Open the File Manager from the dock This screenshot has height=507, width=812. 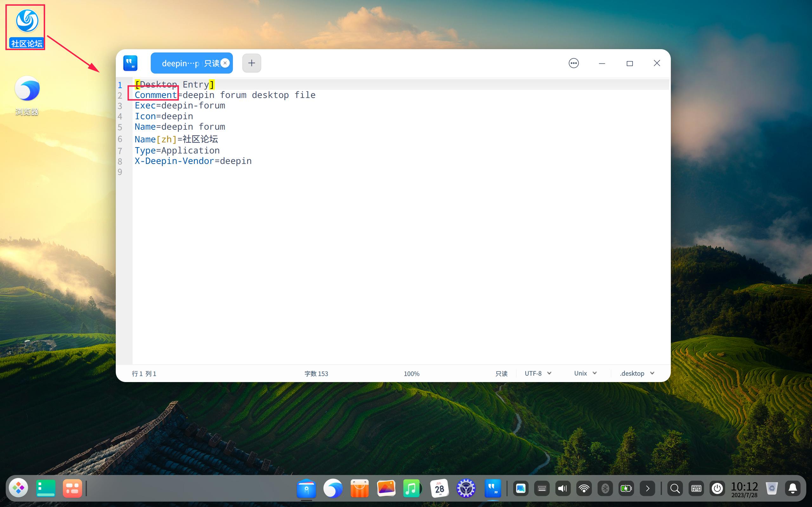(x=306, y=488)
